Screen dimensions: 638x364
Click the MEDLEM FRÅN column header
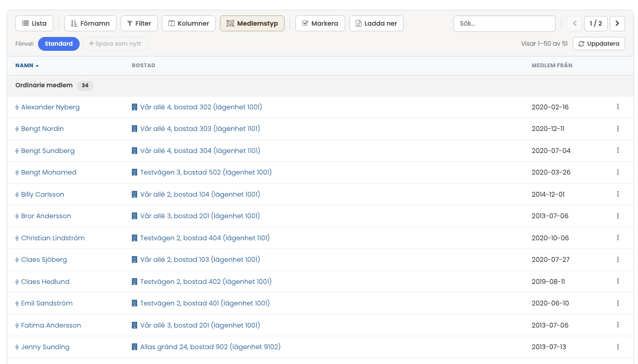pyautogui.click(x=552, y=66)
